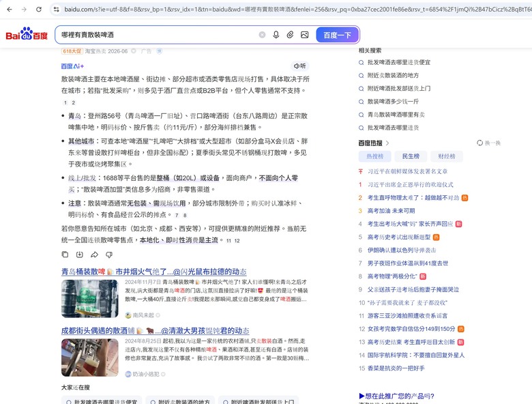Click the browser address bar URL
The width and height of the screenshot is (532, 404).
point(297,9)
